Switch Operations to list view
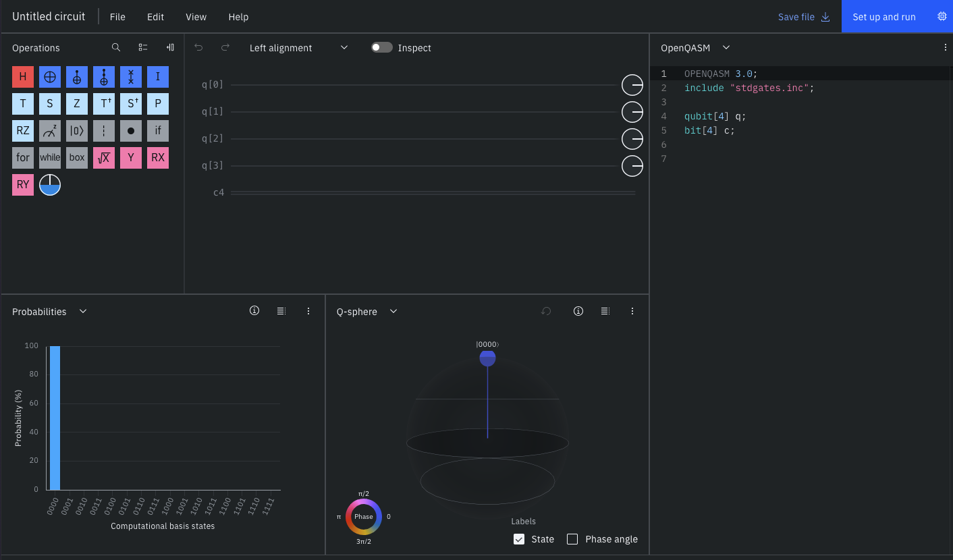 143,48
